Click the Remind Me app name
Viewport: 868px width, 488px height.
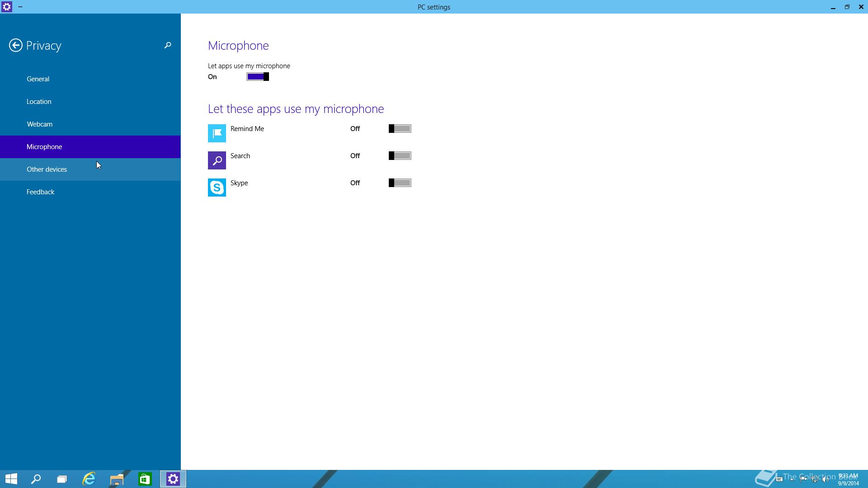[x=247, y=129]
